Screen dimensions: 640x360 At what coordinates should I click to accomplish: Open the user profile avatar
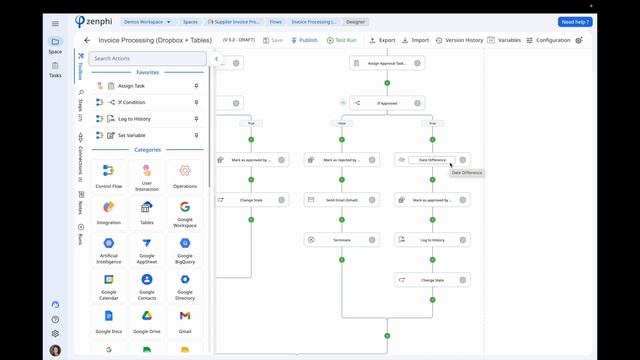[55, 350]
